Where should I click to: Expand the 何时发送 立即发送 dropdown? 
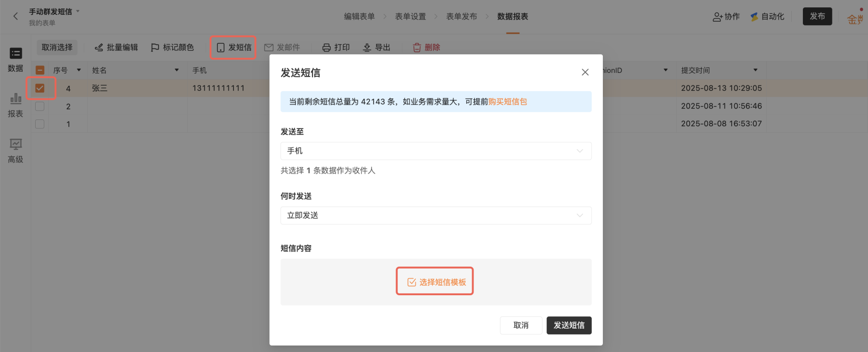[436, 215]
